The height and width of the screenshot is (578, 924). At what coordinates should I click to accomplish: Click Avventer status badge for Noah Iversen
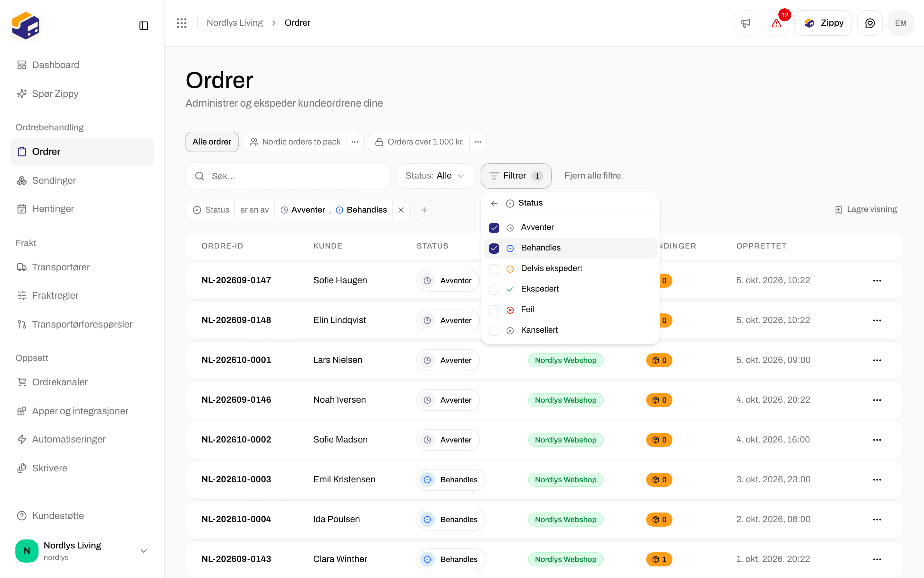[x=448, y=400]
